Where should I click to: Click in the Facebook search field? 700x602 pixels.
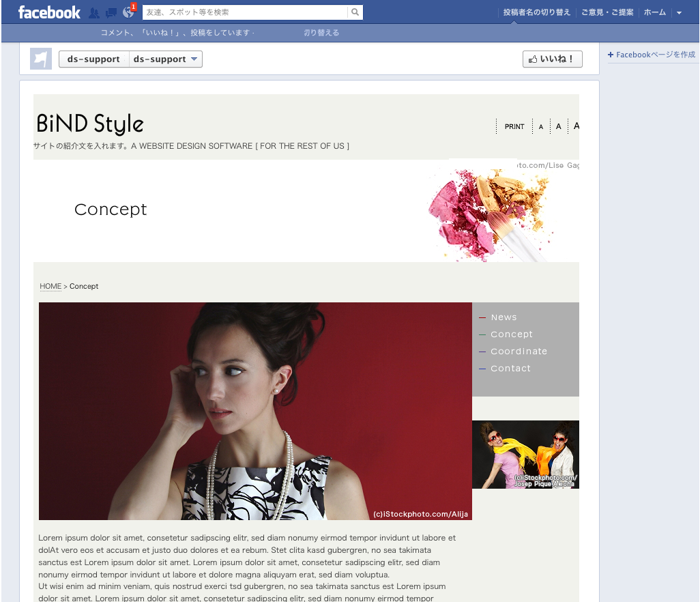244,12
